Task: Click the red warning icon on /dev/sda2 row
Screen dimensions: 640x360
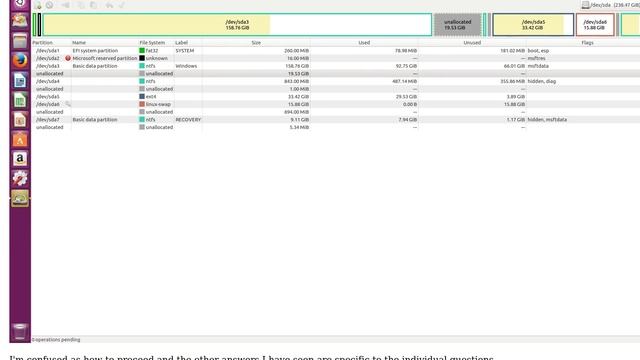Action: coord(68,58)
